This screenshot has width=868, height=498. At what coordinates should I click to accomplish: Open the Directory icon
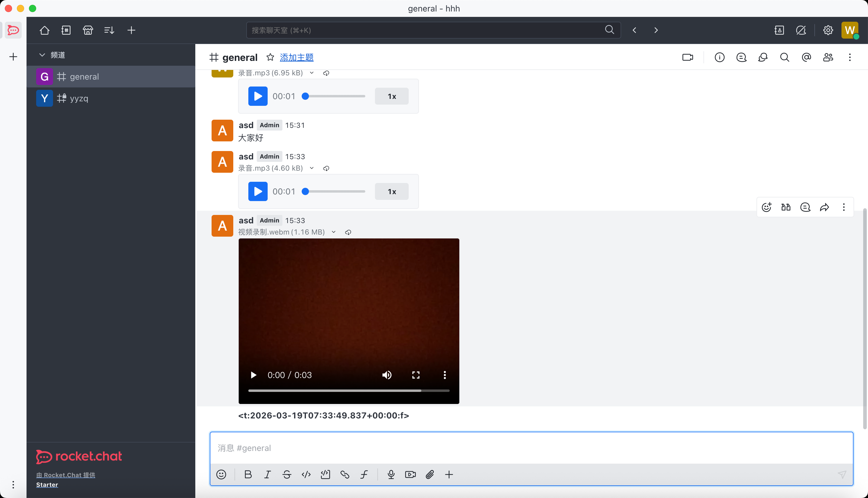tap(66, 30)
